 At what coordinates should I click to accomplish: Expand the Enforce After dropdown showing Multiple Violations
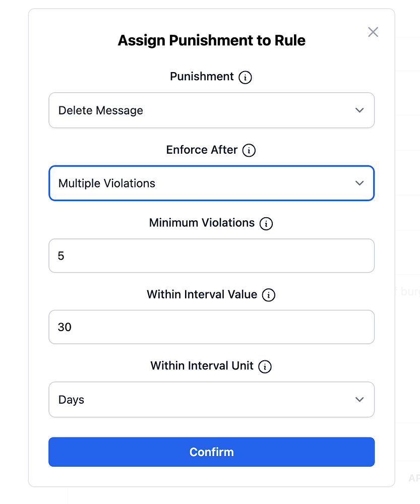pos(202,183)
